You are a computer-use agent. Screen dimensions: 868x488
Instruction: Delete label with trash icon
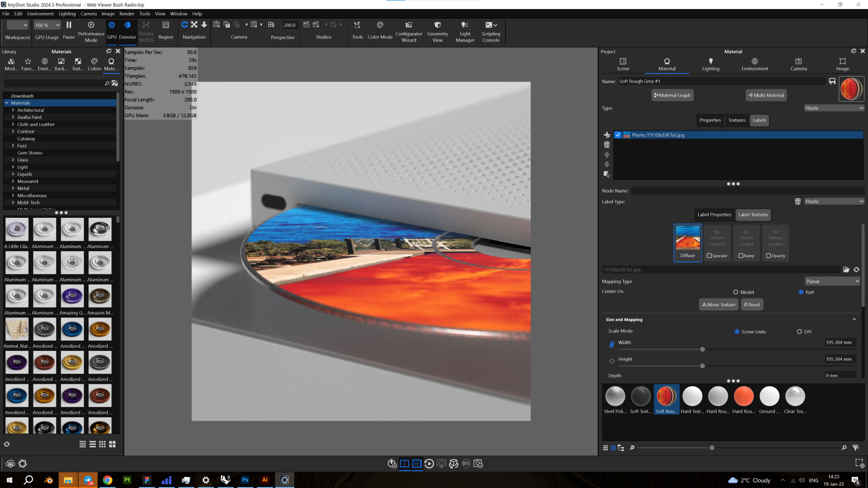[x=607, y=145]
